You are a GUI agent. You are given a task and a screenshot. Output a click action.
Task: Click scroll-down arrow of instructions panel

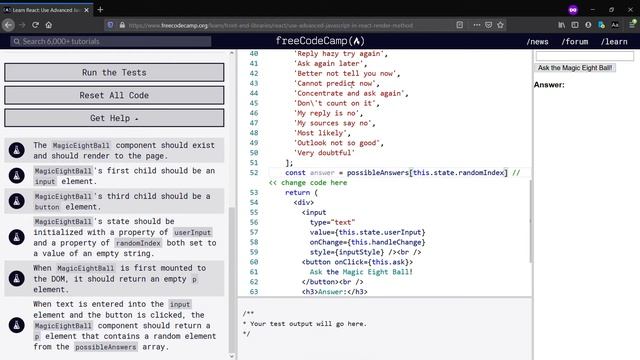232,356
